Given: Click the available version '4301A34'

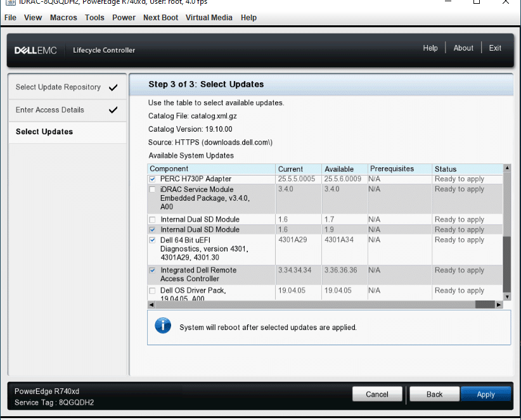Looking at the screenshot, I should point(339,239).
